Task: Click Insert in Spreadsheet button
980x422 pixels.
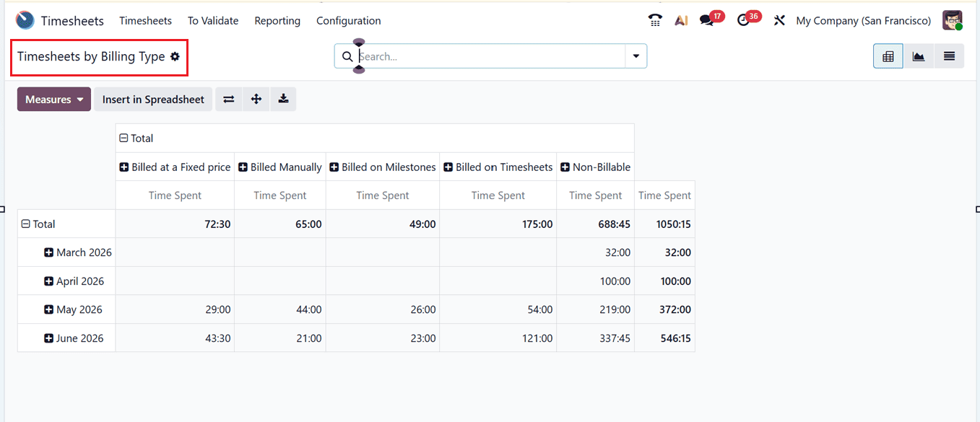Action: pyautogui.click(x=153, y=100)
